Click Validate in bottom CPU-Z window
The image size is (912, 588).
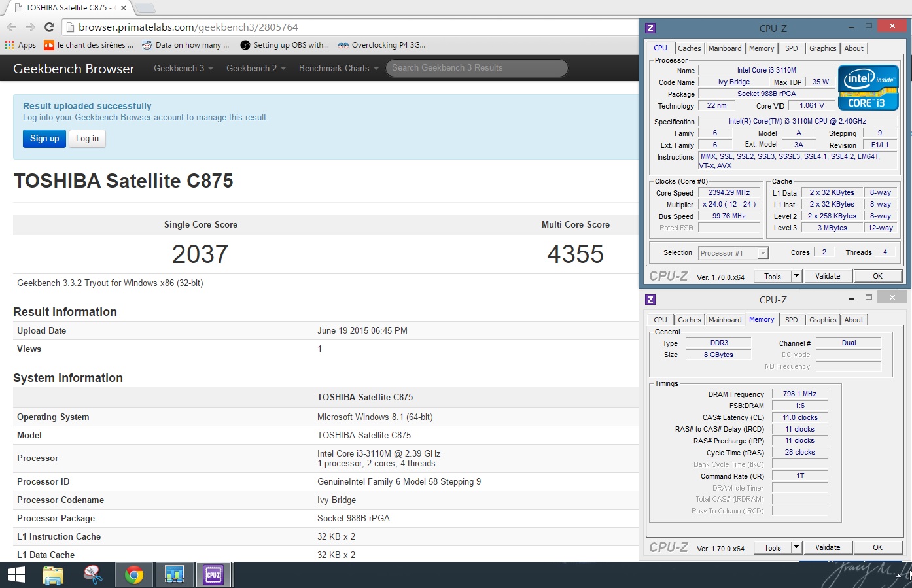pyautogui.click(x=828, y=548)
